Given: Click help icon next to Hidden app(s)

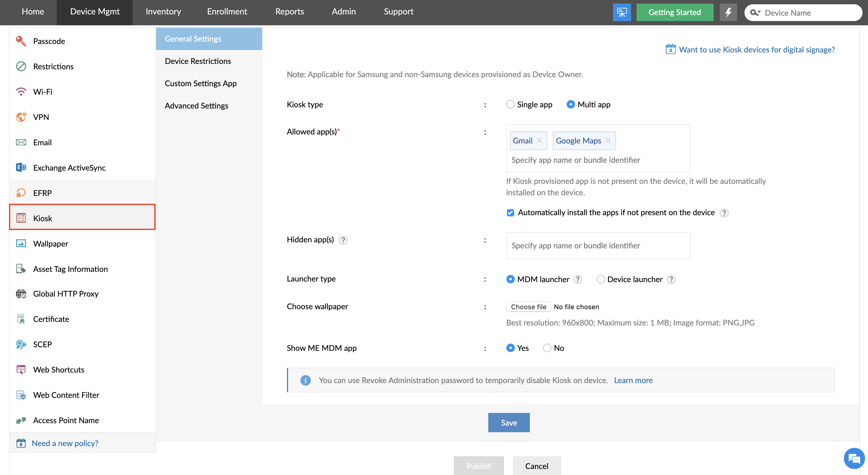Looking at the screenshot, I should click(x=343, y=240).
